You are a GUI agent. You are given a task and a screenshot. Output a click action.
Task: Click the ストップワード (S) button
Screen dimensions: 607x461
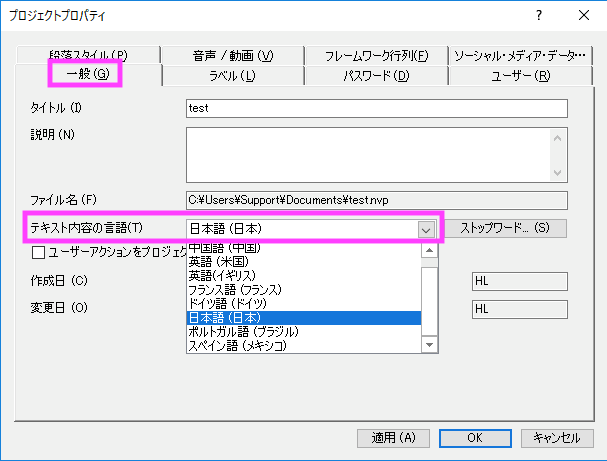click(x=505, y=228)
